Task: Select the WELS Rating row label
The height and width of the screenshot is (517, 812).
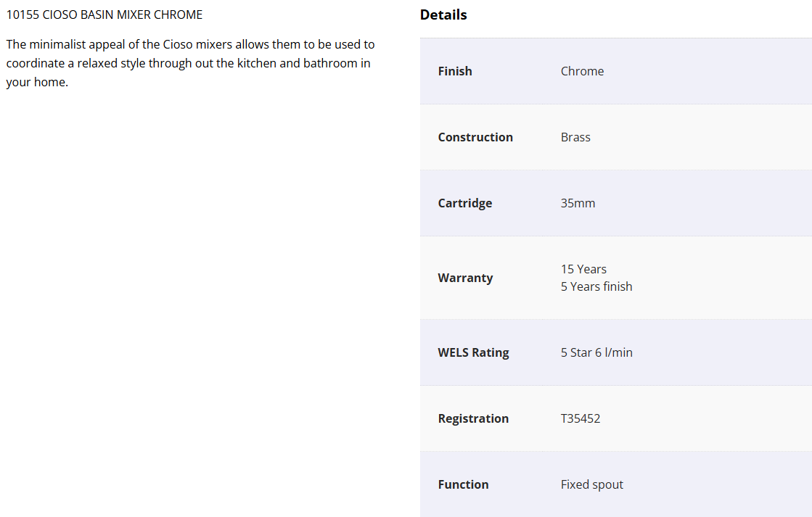Action: pyautogui.click(x=473, y=352)
